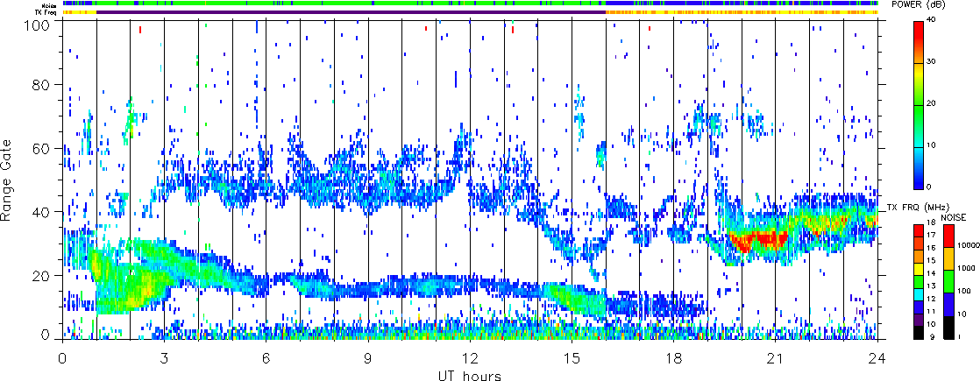The image size is (980, 381).
Task: Click tick label 12 on UT hours axis
Action: click(470, 360)
